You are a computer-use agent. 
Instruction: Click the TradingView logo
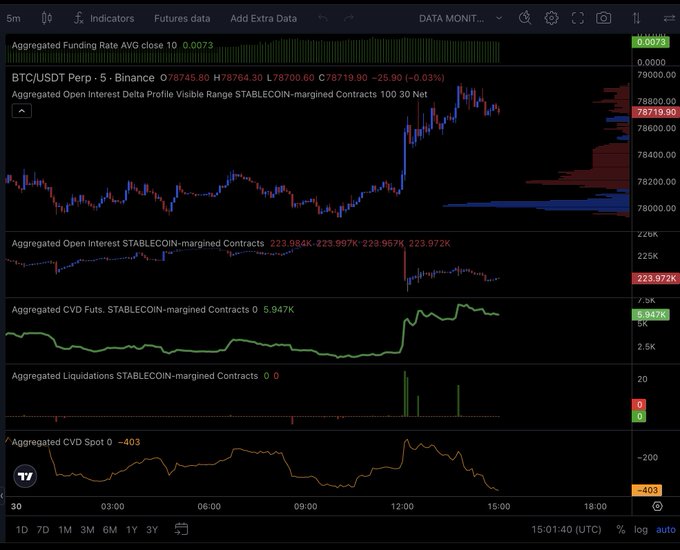tap(25, 476)
